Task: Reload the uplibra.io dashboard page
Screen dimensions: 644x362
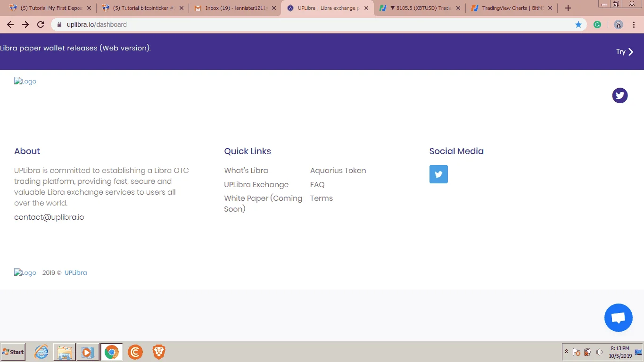Action: click(41, 25)
